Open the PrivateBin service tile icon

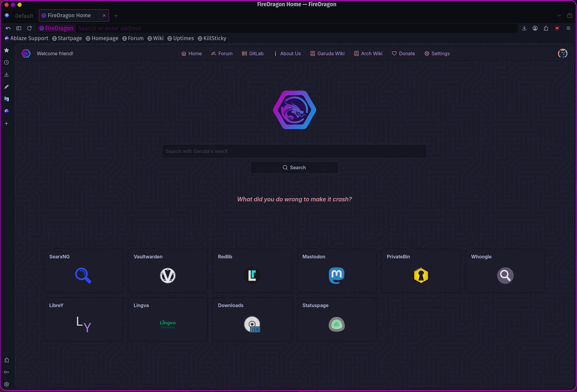(421, 275)
